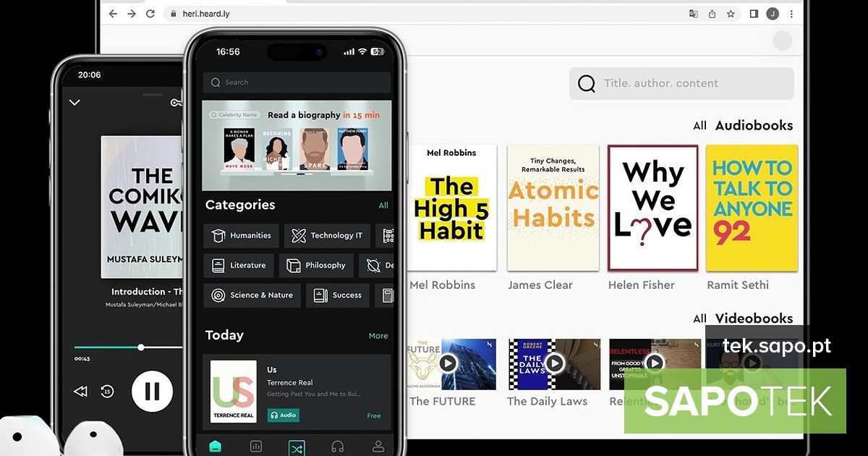Screen dimensions: 868x456
Task: Reload the heri.heard.ly page
Action: [150, 14]
